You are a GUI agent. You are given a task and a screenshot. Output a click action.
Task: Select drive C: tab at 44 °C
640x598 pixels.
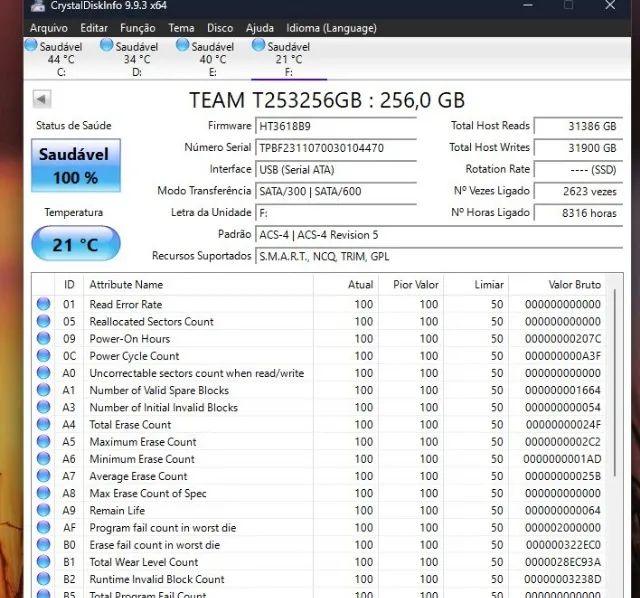(61, 58)
